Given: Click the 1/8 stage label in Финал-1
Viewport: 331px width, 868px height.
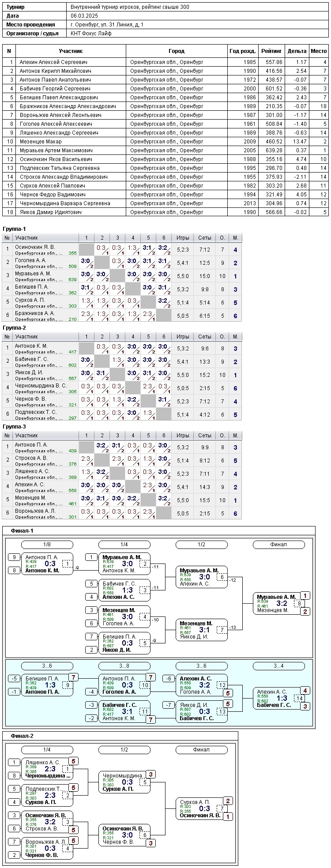Looking at the screenshot, I should [47, 545].
